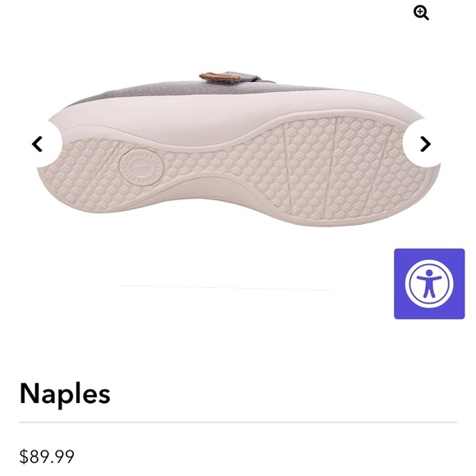This screenshot has width=476, height=476.
Task: Open the purple accessibility widget
Action: 429,284
